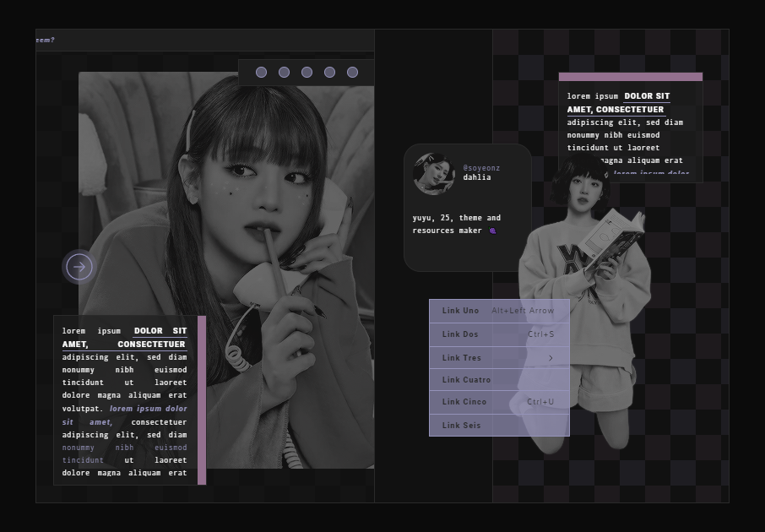The height and width of the screenshot is (532, 765).
Task: Open Link Dos with the Ctrl+S shortcut
Action: pyautogui.click(x=460, y=334)
